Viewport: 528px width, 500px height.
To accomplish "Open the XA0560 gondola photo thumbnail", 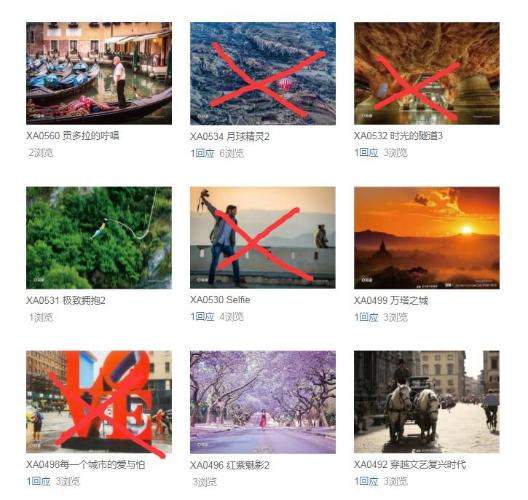I will [x=99, y=73].
